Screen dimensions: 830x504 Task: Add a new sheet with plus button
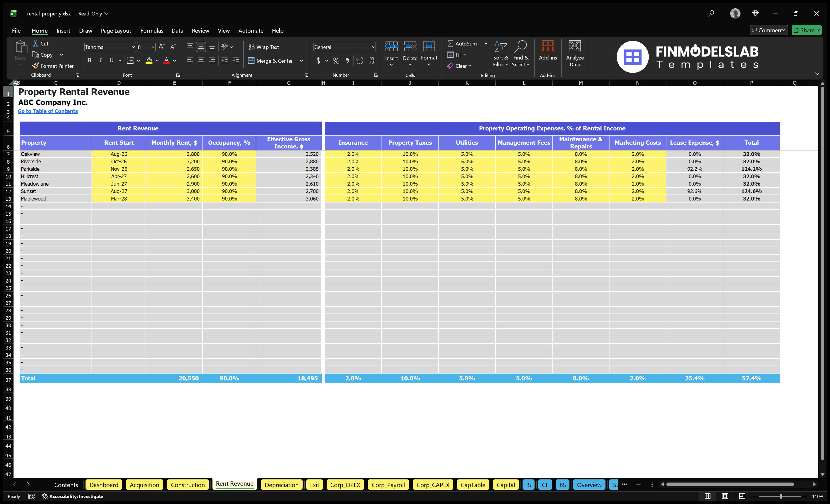[x=638, y=485]
